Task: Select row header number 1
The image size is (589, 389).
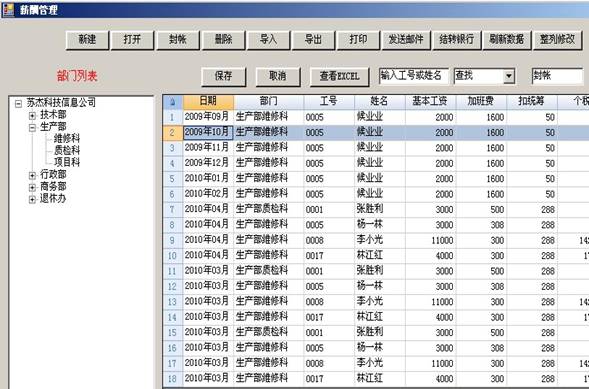Action: pyautogui.click(x=173, y=117)
